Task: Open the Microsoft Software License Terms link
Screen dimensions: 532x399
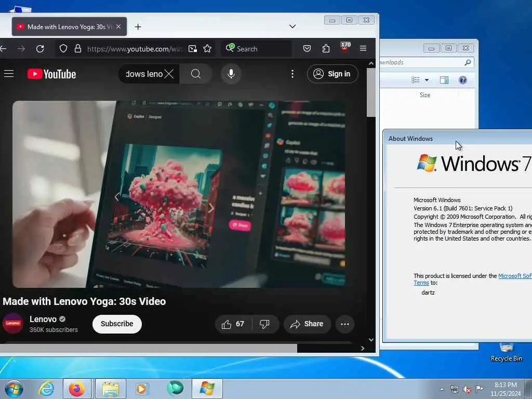Action: coord(515,276)
